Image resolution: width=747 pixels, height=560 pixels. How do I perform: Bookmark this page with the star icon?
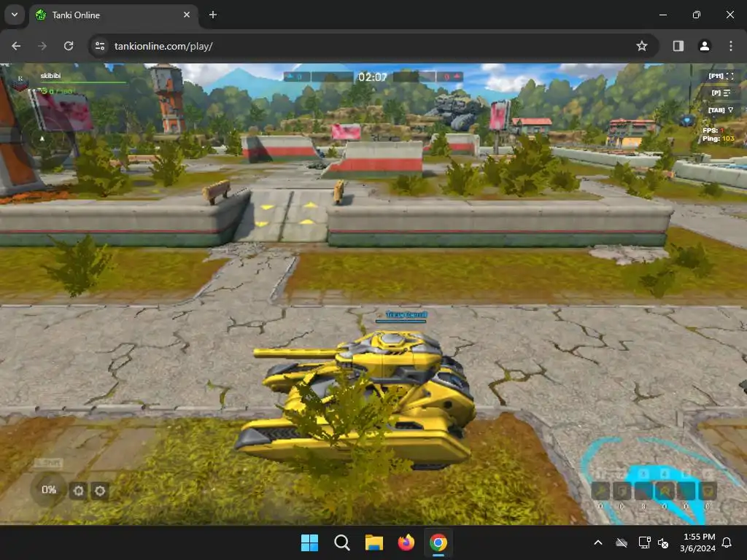642,46
